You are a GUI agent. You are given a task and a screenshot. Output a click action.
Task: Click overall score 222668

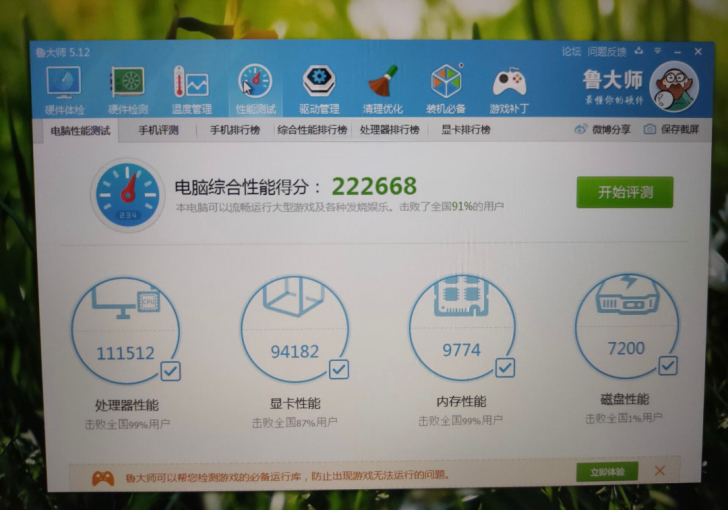pos(374,186)
